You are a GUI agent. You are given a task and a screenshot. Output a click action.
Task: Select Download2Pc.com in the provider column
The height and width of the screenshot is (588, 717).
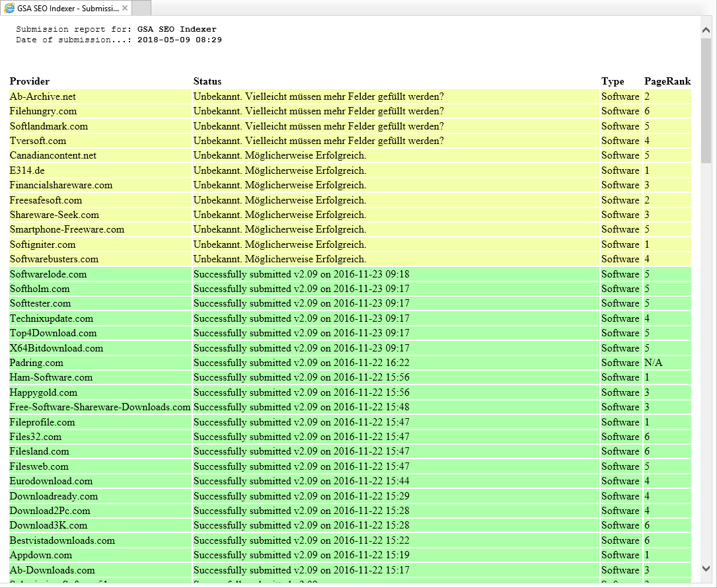[50, 511]
